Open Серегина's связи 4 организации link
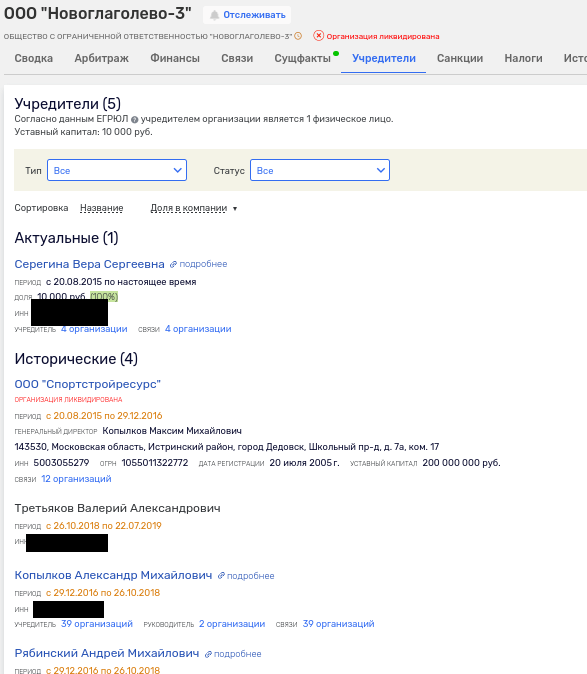 pyautogui.click(x=198, y=329)
